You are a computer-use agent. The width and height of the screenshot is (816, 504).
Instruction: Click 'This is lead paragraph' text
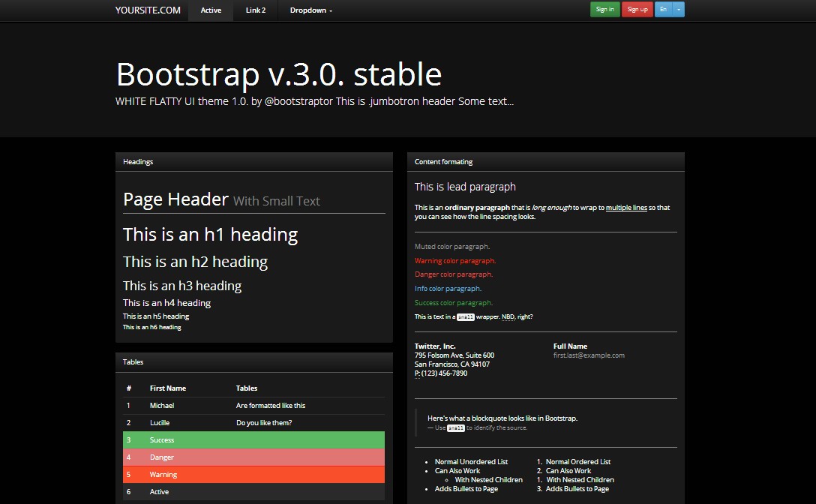point(465,187)
